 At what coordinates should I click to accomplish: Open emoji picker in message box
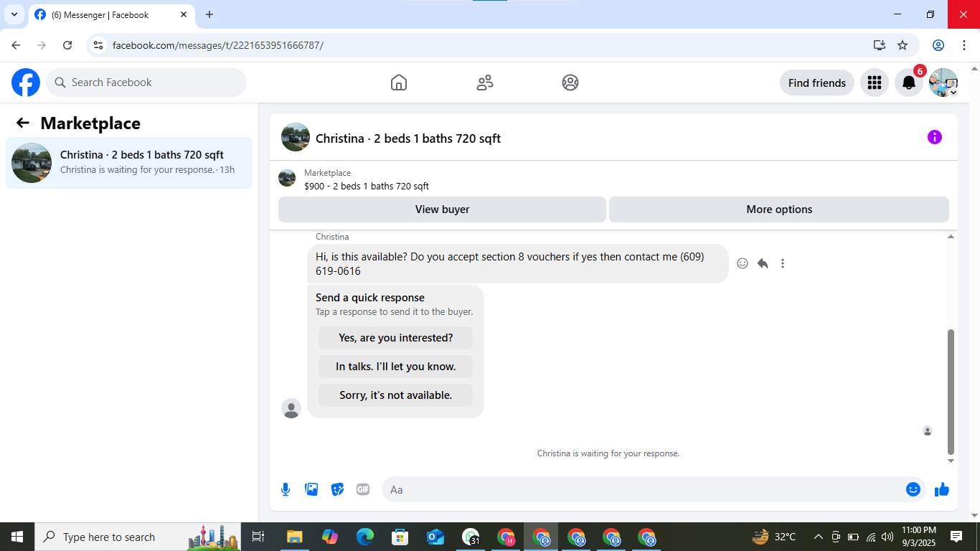click(x=913, y=489)
